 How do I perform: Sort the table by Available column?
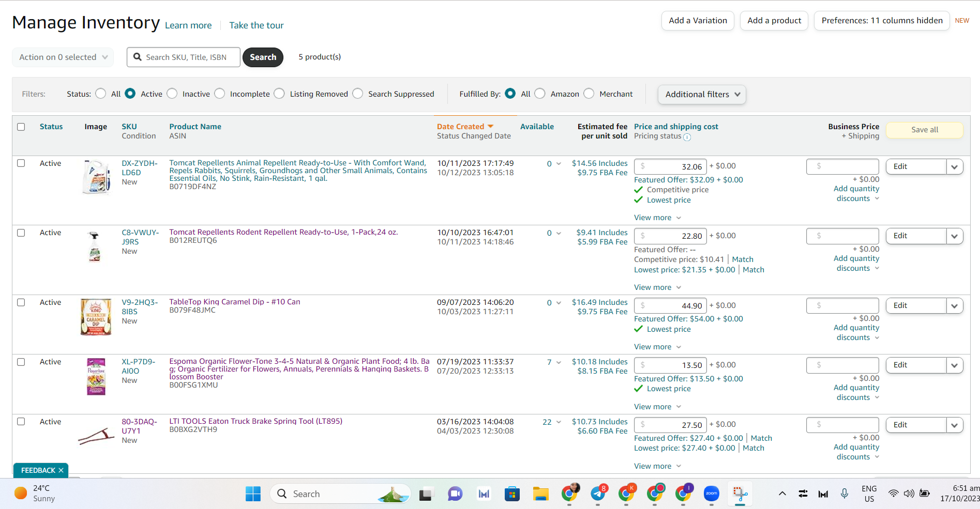click(537, 127)
